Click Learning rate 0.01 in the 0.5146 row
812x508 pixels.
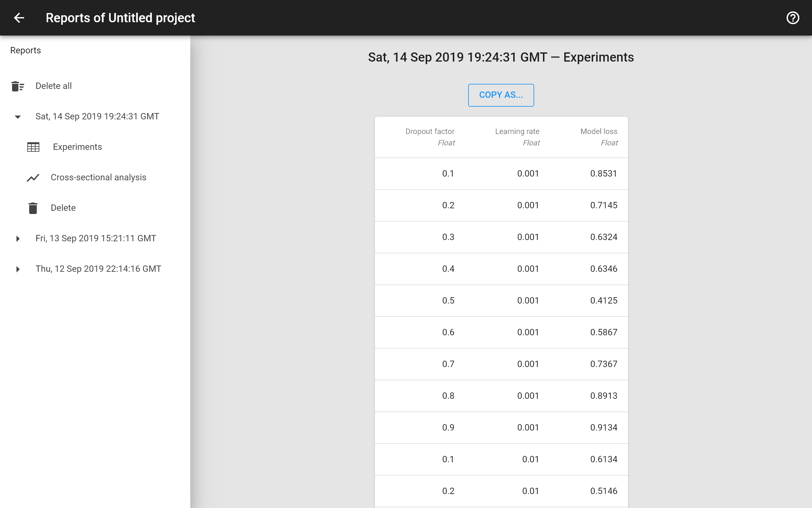530,491
